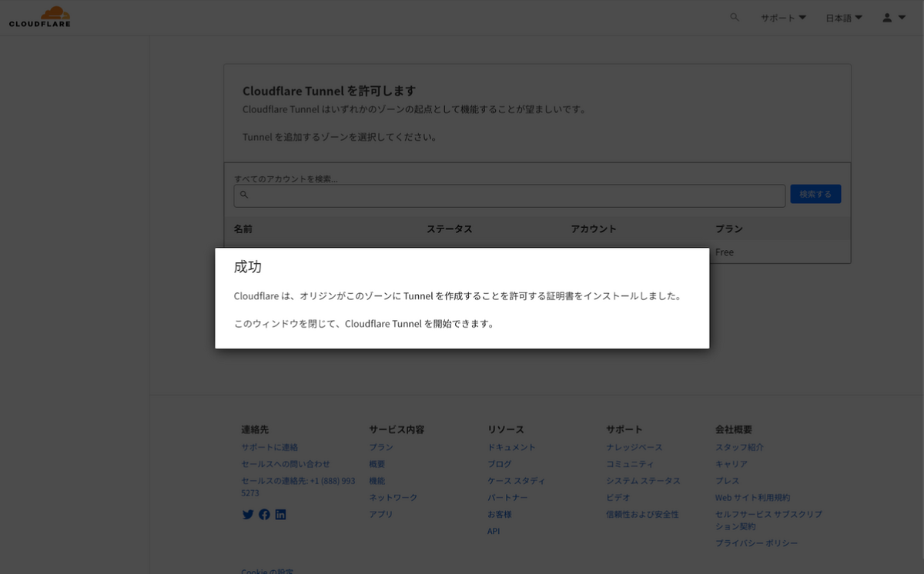This screenshot has width=924, height=574.
Task: Click the user account person icon
Action: 885,17
